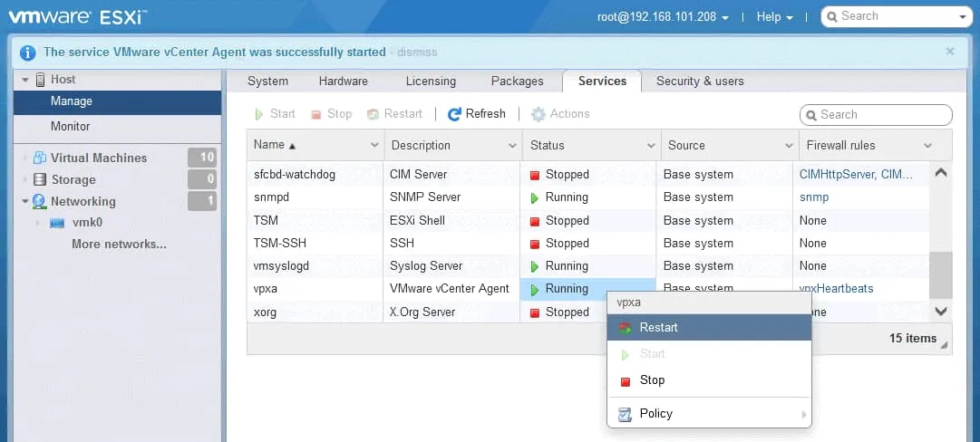980x442 pixels.
Task: Click the services list vertical scrollbar thumb
Action: (x=941, y=274)
